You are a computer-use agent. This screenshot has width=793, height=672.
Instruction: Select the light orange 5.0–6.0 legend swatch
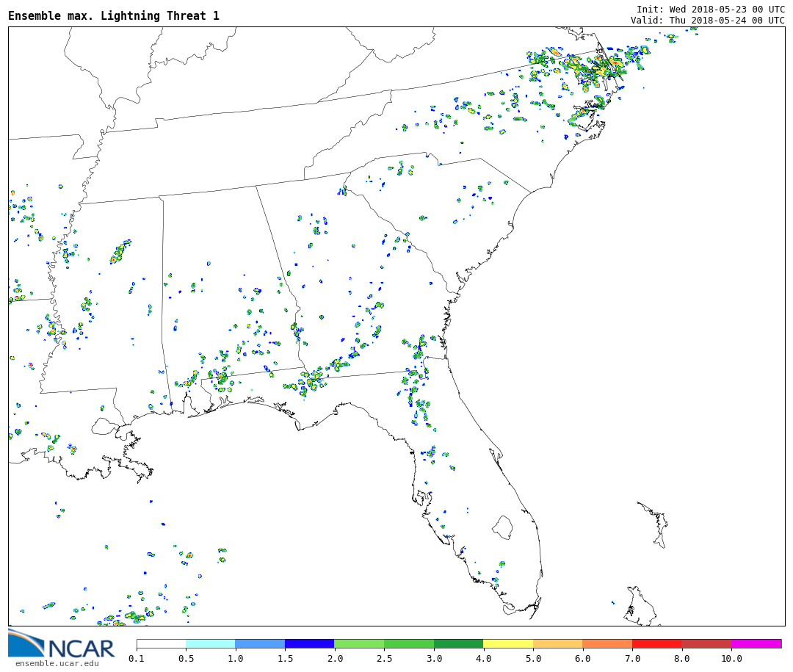pyautogui.click(x=557, y=644)
